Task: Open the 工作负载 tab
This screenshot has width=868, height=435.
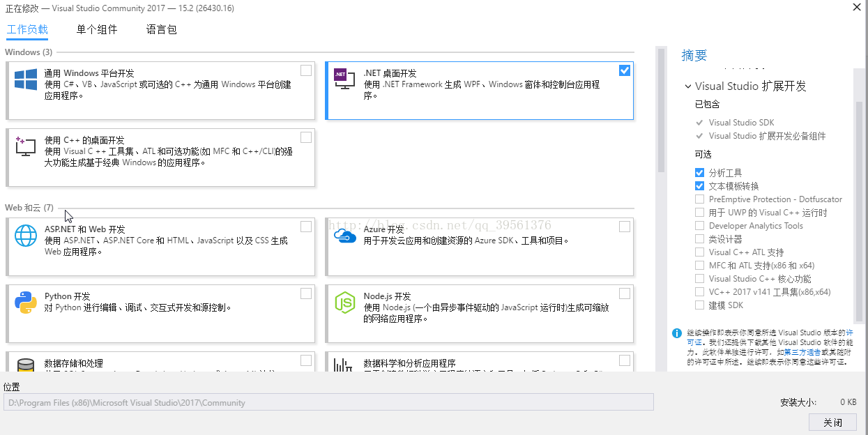Action: 27,30
